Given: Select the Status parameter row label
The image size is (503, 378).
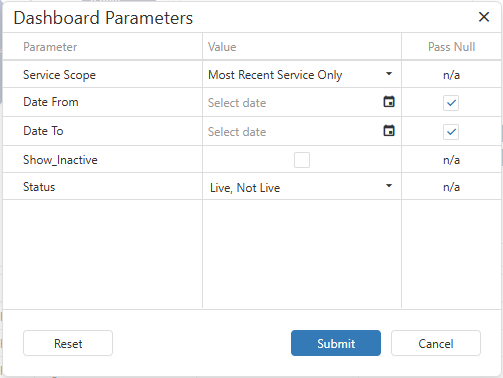Looking at the screenshot, I should pos(39,187).
